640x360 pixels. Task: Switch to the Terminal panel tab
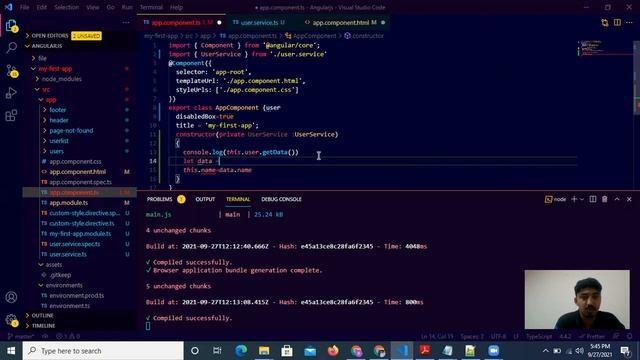238,199
